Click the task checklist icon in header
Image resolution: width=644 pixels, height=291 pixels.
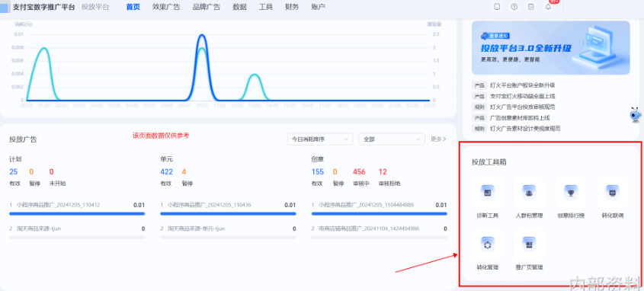531,7
